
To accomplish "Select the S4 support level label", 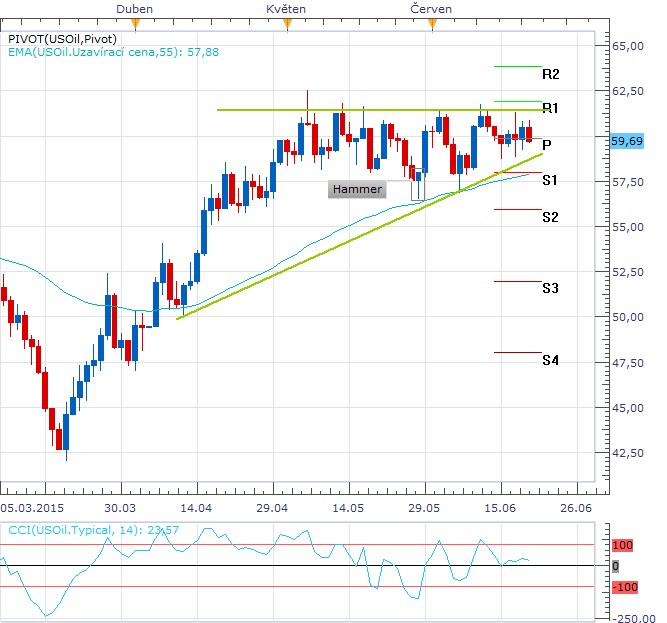I will pyautogui.click(x=550, y=359).
